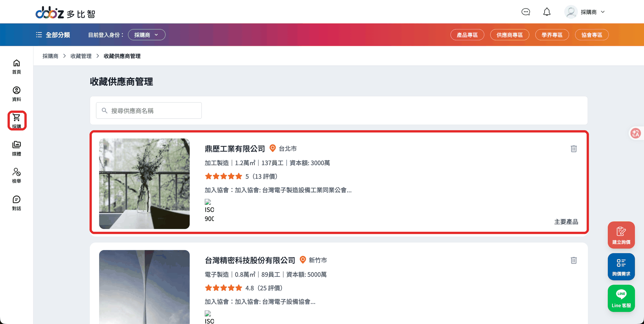Click the ISO badge for 台灣精密科技

pyautogui.click(x=209, y=317)
